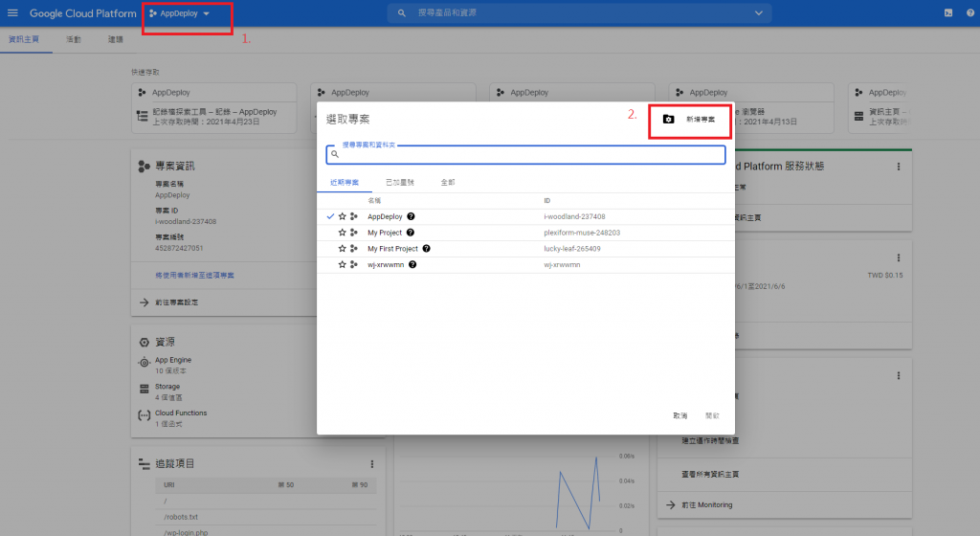
Task: Click the 追蹤項目 trace card icon
Action: click(x=144, y=464)
